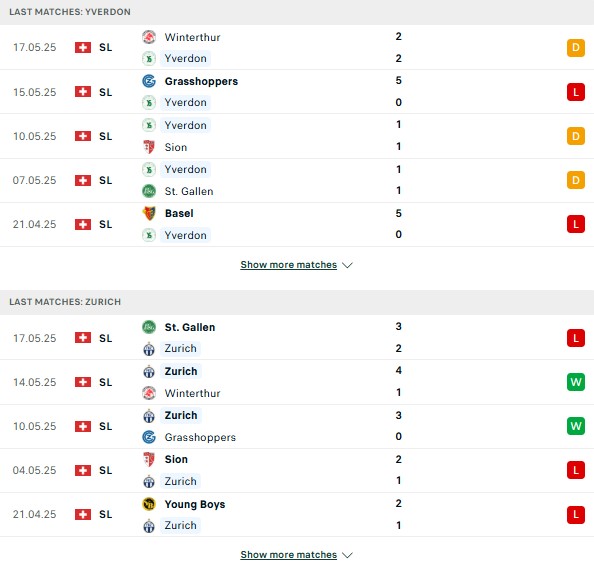Open the highlighted Zurich name in the 10.05.25 match
The width and height of the screenshot is (594, 571).
click(181, 415)
